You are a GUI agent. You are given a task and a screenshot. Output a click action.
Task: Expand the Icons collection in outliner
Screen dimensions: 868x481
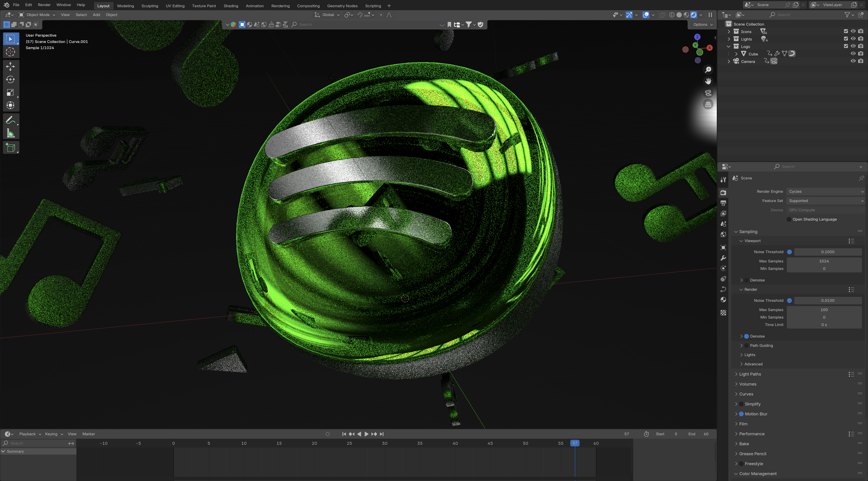pos(729,31)
